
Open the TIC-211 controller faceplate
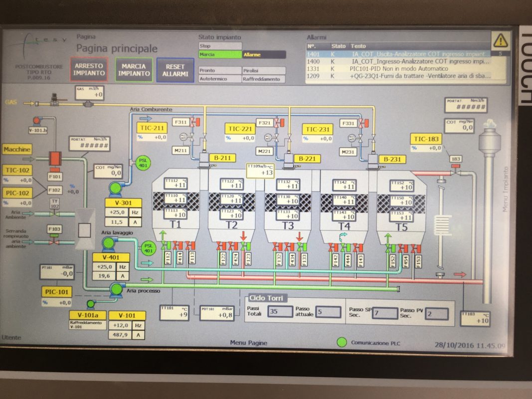pyautogui.click(x=152, y=128)
